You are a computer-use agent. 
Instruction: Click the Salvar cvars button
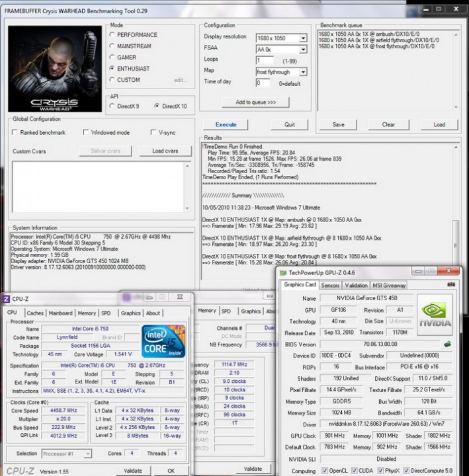click(105, 151)
